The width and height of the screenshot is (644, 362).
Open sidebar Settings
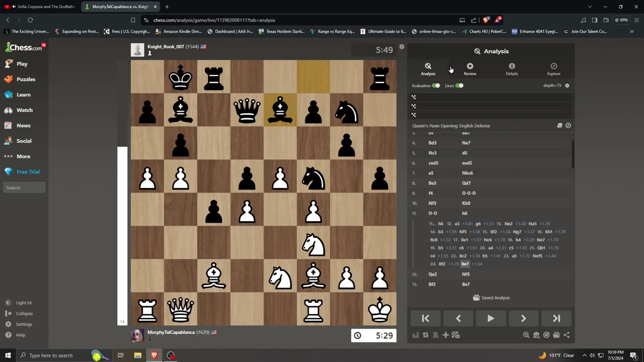24,324
